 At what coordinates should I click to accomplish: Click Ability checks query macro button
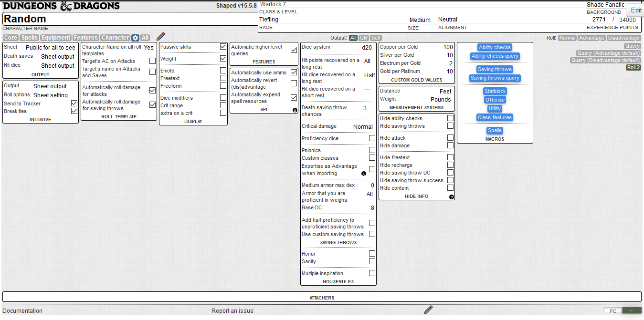coord(495,56)
